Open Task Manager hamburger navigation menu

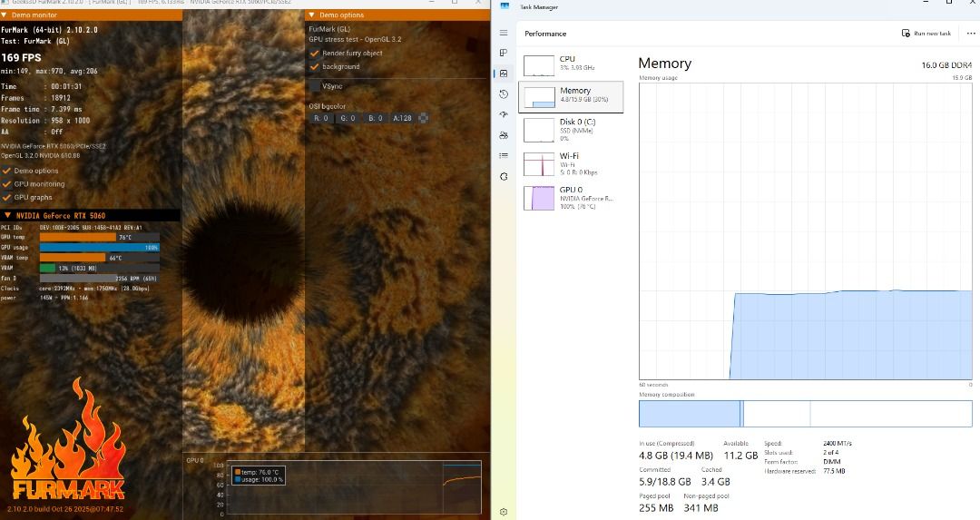pos(504,33)
